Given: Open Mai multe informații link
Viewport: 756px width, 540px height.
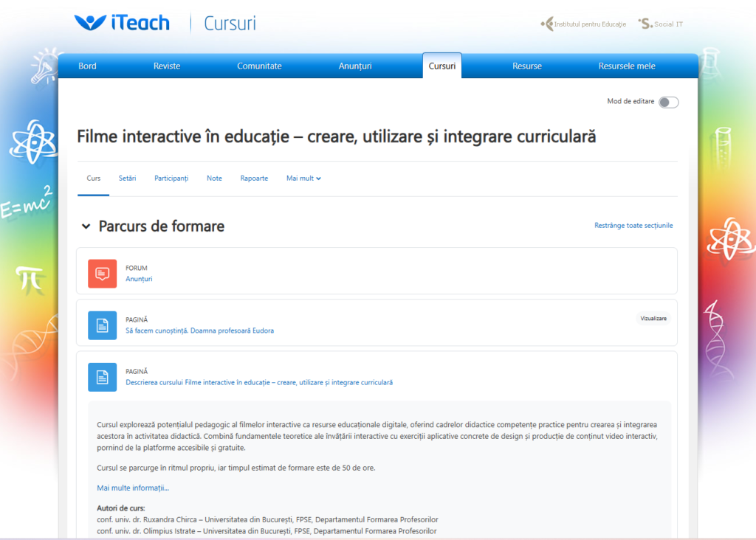Looking at the screenshot, I should point(133,488).
